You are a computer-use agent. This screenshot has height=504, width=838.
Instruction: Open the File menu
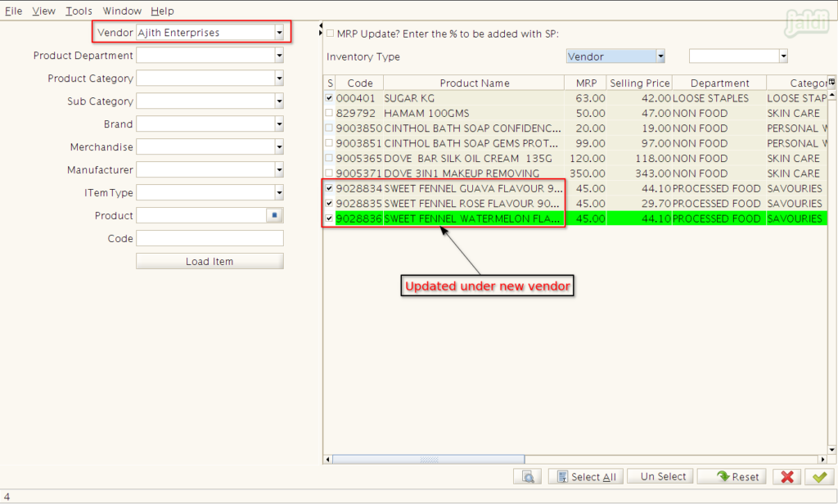[13, 11]
